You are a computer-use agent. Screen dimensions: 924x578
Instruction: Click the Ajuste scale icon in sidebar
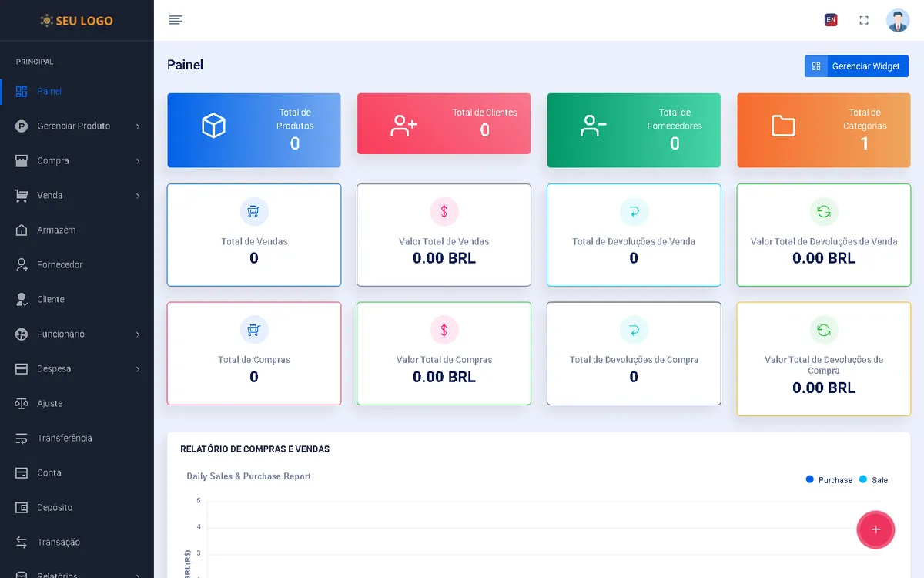click(x=22, y=403)
